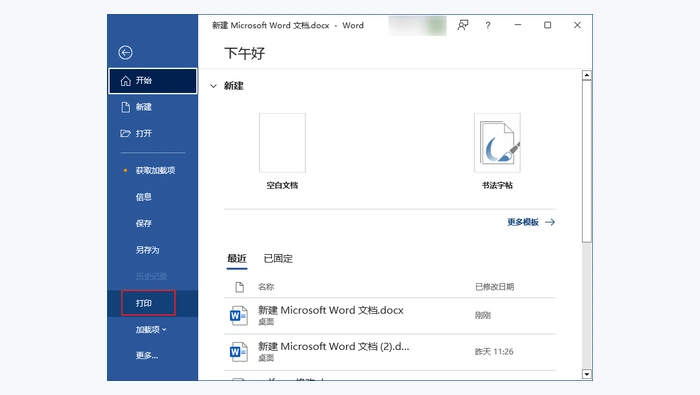The image size is (700, 395).
Task: Click the 名称 column header
Action: coord(266,287)
